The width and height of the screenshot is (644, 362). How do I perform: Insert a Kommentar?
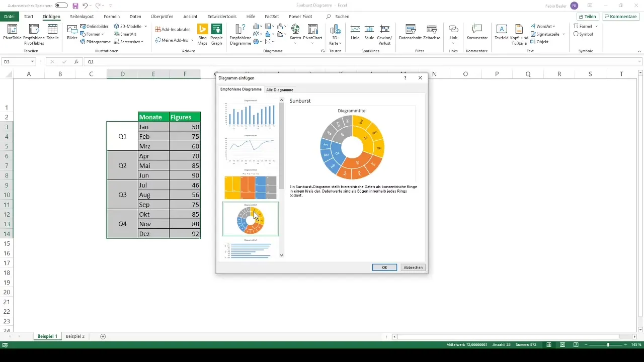tap(477, 32)
